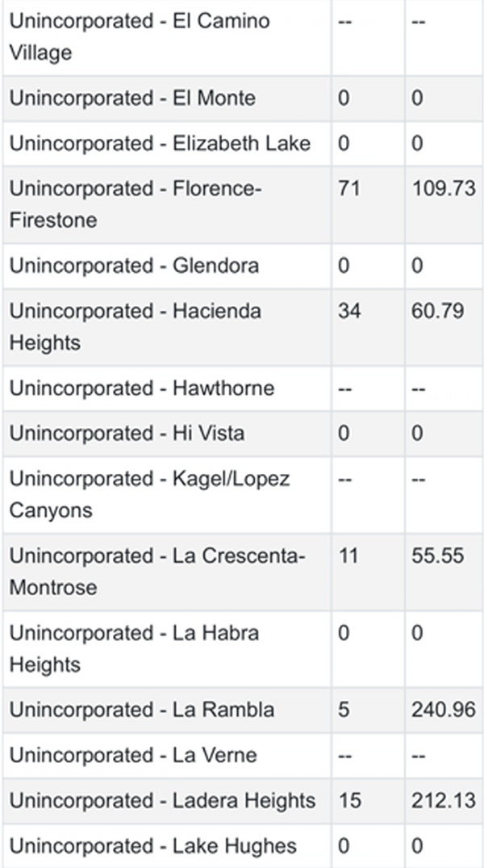Click the 55.55 rate value
This screenshot has height=868, width=484.
click(437, 556)
